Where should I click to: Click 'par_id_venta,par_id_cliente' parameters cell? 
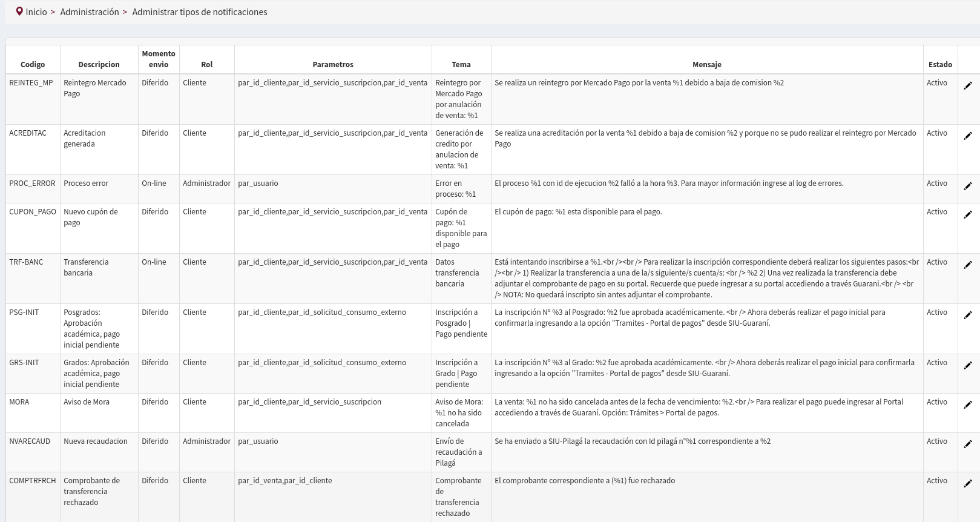click(285, 480)
